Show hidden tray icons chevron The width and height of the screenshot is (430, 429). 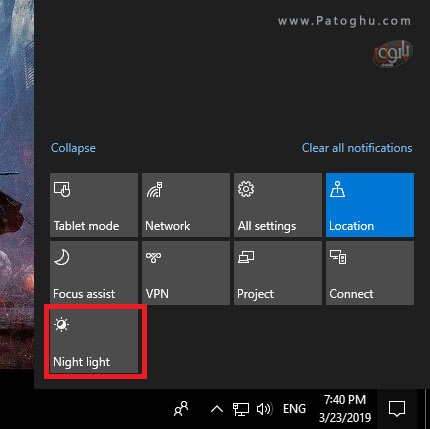217,409
